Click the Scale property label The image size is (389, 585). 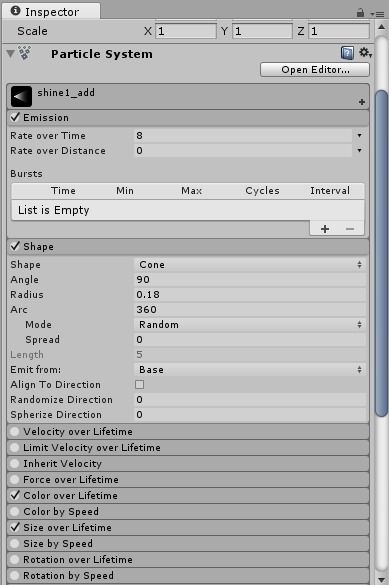[32, 31]
